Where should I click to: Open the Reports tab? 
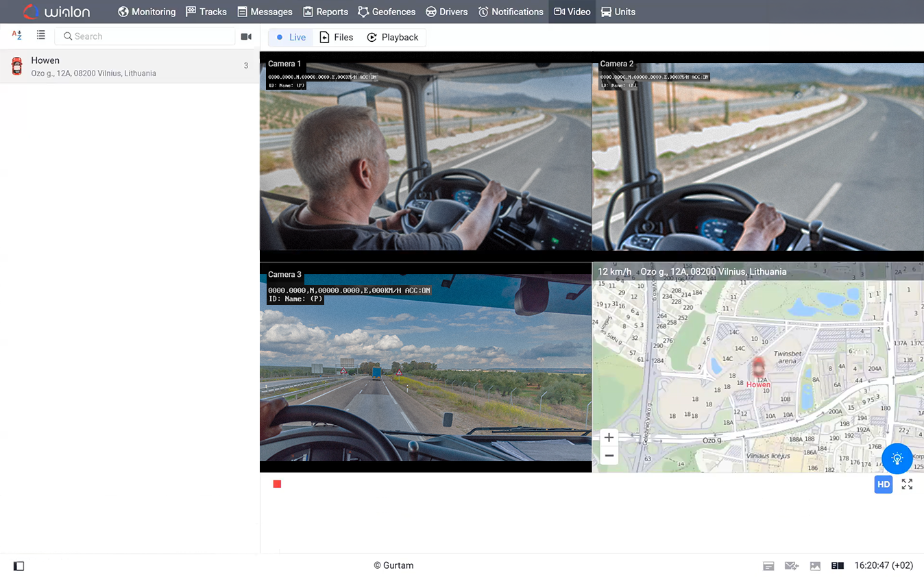coord(326,12)
